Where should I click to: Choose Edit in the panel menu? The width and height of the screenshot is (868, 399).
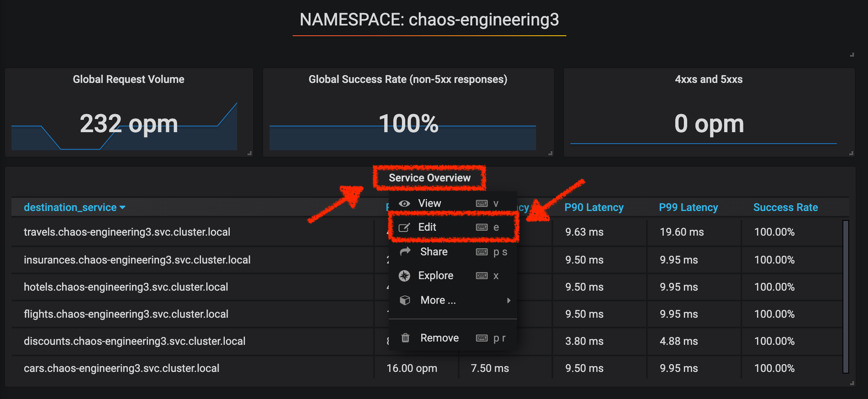tap(452, 227)
